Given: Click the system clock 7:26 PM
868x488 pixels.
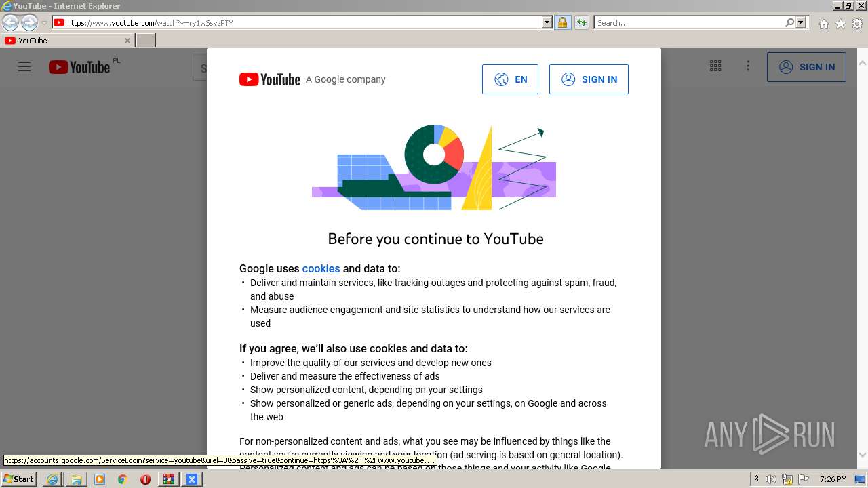Looking at the screenshot, I should pyautogui.click(x=833, y=479).
